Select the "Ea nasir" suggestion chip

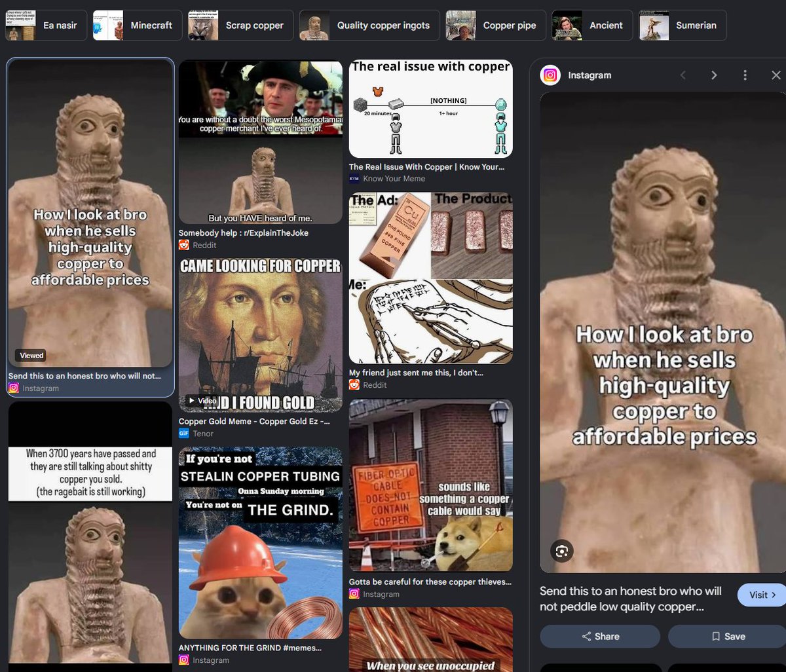tap(46, 26)
